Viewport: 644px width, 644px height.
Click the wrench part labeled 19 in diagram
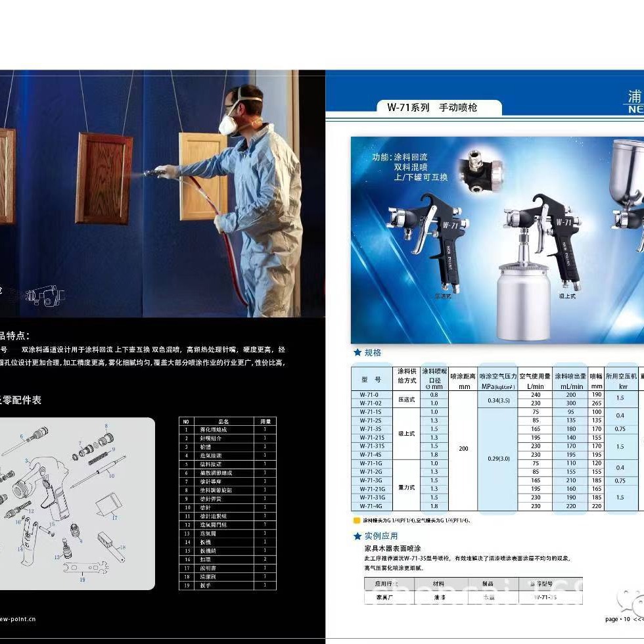[x=85, y=567]
